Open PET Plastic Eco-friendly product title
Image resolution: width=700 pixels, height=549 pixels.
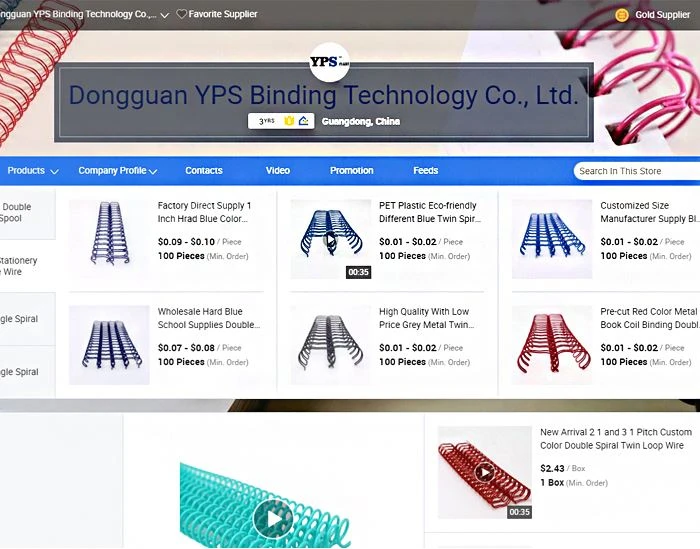(x=430, y=212)
